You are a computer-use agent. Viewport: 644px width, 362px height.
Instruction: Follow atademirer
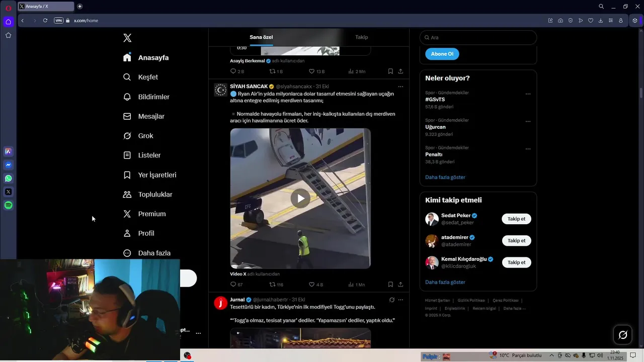[516, 240]
